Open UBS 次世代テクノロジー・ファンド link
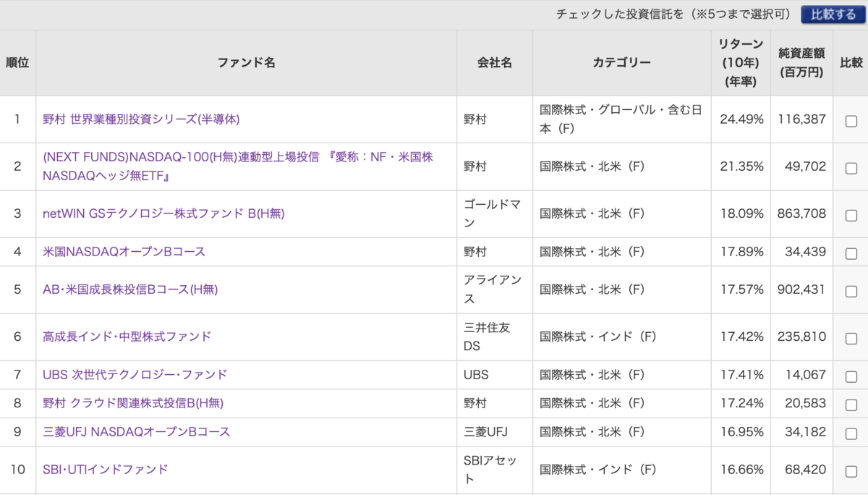868x495 pixels. [x=135, y=375]
